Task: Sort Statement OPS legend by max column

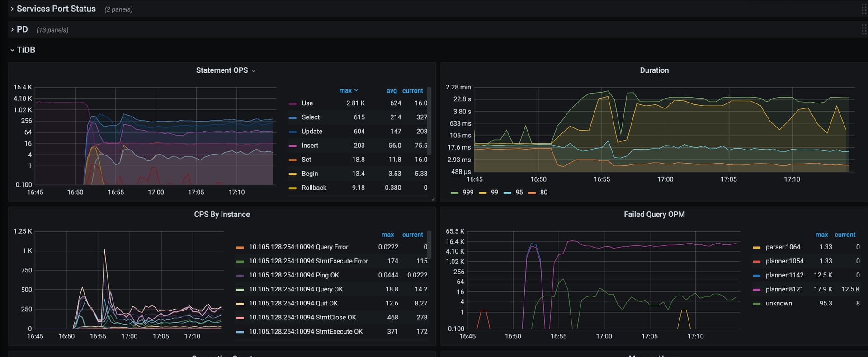Action: (346, 91)
